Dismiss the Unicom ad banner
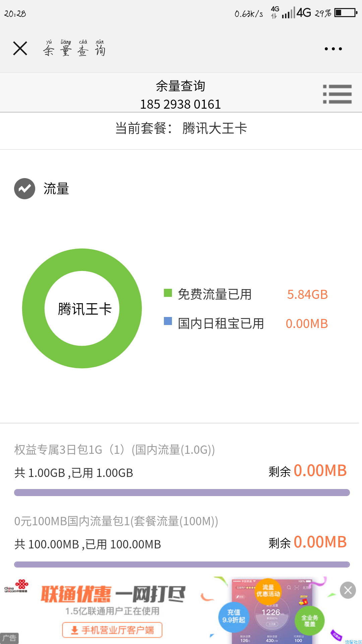This screenshot has width=362, height=644. (x=348, y=590)
